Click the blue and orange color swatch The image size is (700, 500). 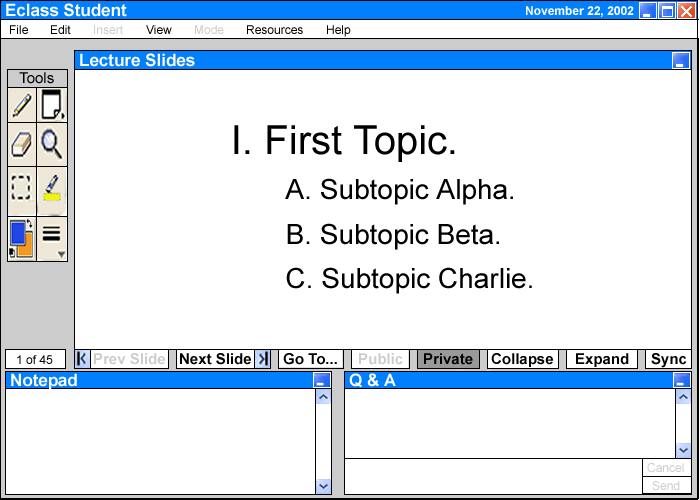[x=22, y=238]
